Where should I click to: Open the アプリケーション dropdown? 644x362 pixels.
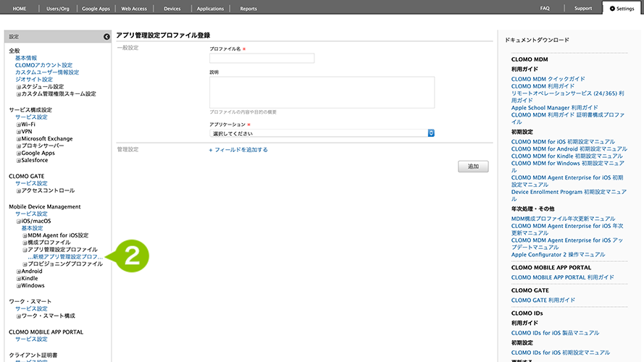click(x=322, y=133)
